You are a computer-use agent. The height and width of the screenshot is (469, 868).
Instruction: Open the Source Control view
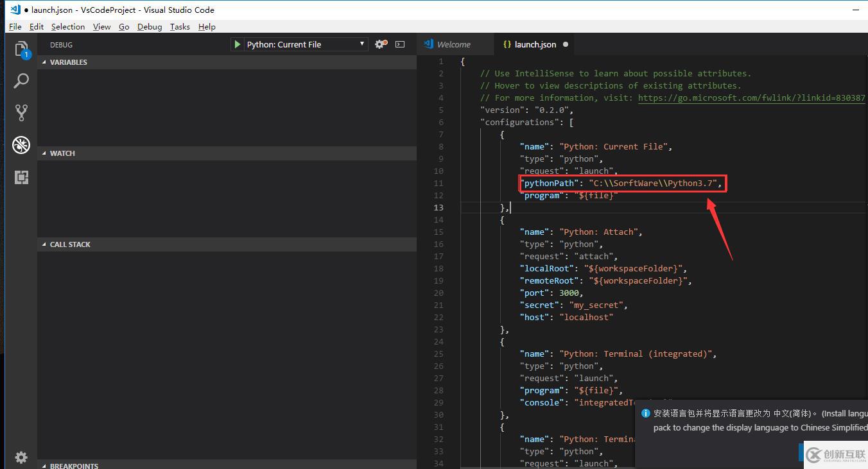coord(21,113)
